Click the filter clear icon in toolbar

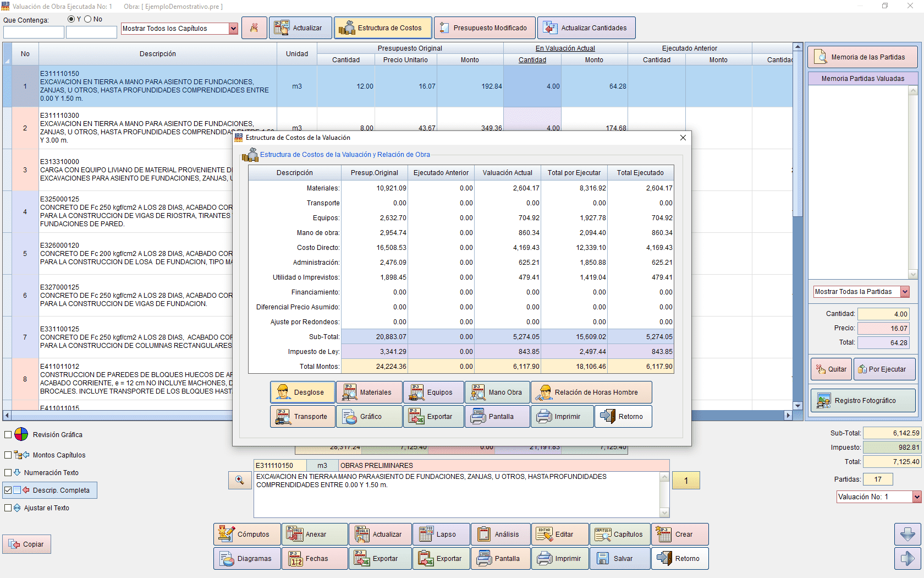(x=254, y=28)
